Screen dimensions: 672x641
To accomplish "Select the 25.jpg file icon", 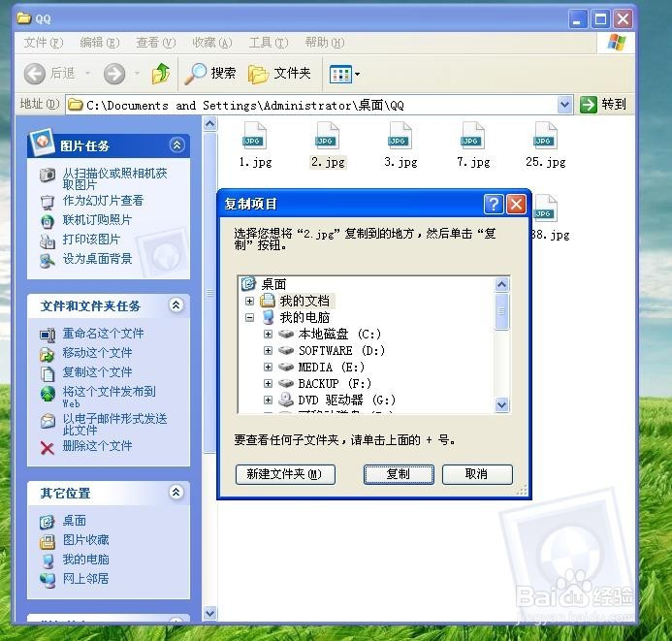I will point(546,136).
